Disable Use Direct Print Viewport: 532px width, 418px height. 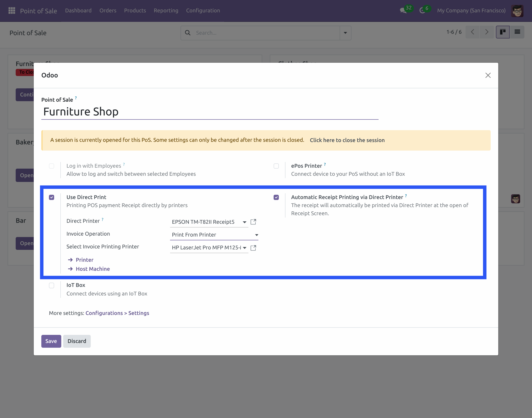pyautogui.click(x=52, y=197)
